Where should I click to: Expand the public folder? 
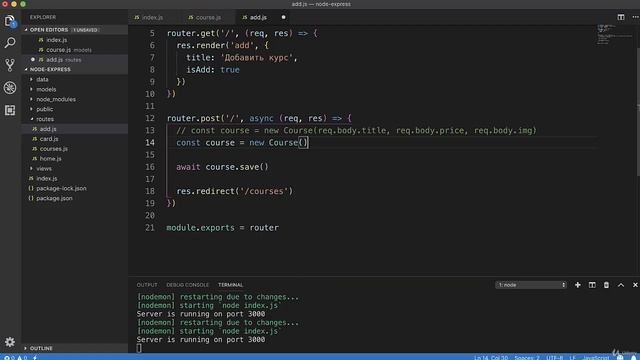(44, 109)
